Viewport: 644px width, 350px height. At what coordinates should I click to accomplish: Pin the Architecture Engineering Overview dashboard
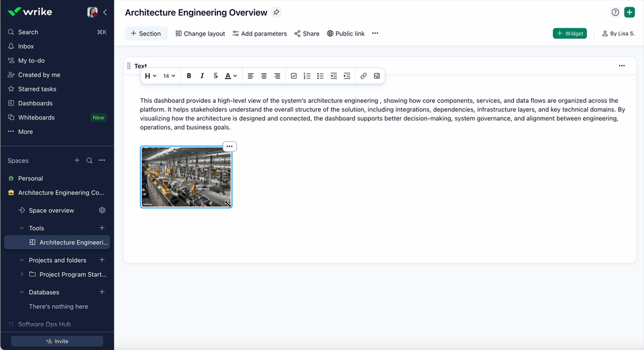pos(276,12)
